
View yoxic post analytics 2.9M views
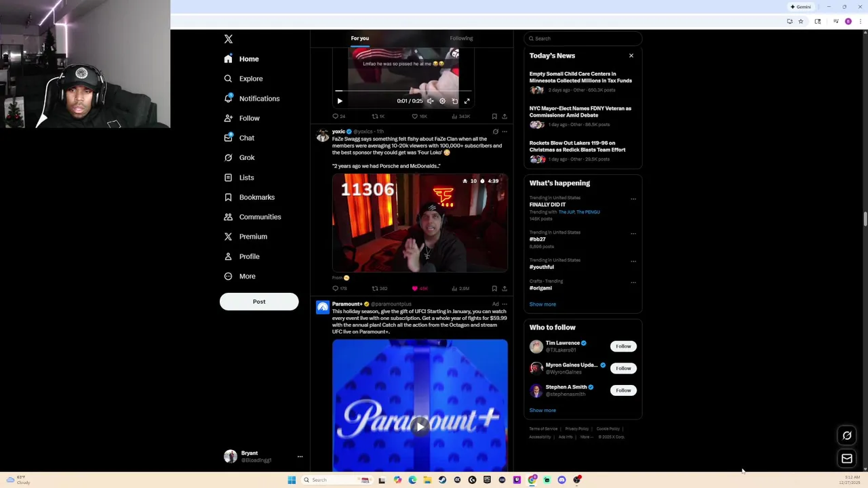[460, 289]
